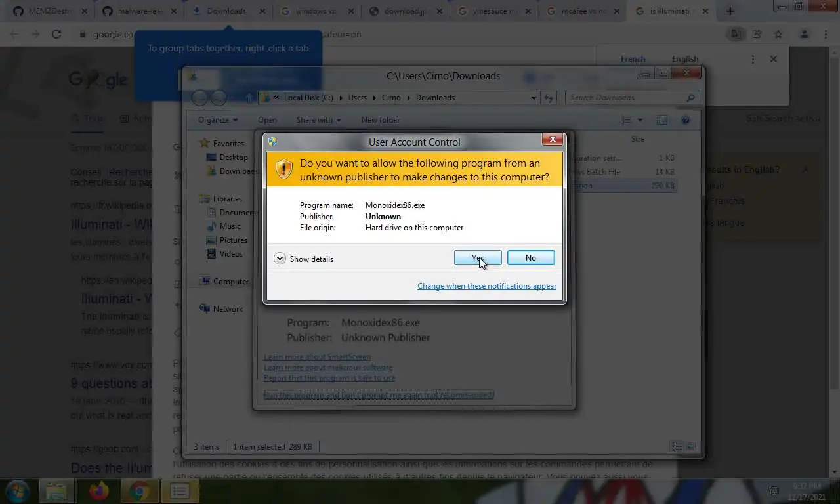Switch to vinesauce Chrome tab

tap(494, 11)
